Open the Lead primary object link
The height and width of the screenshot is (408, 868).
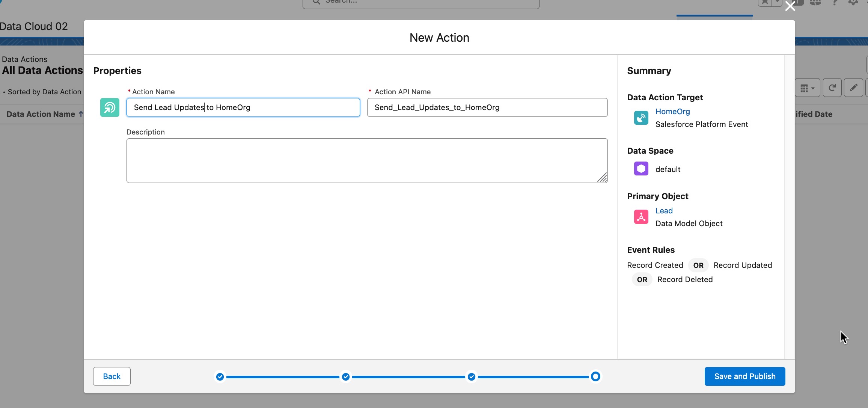tap(664, 211)
